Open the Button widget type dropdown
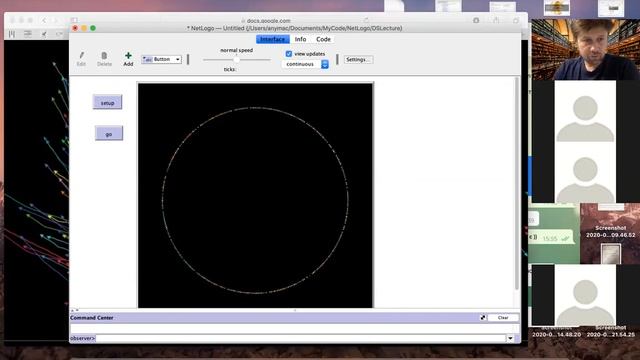The width and height of the screenshot is (640, 360). (162, 60)
